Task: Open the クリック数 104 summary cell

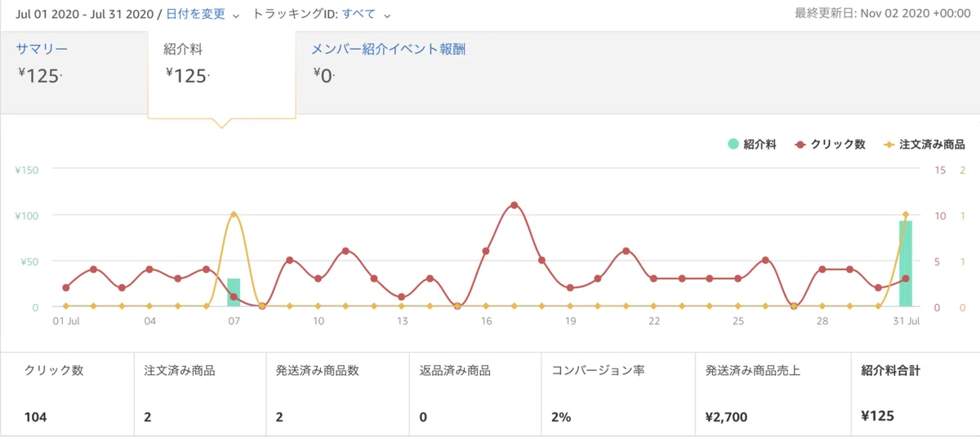Action: coord(67,394)
